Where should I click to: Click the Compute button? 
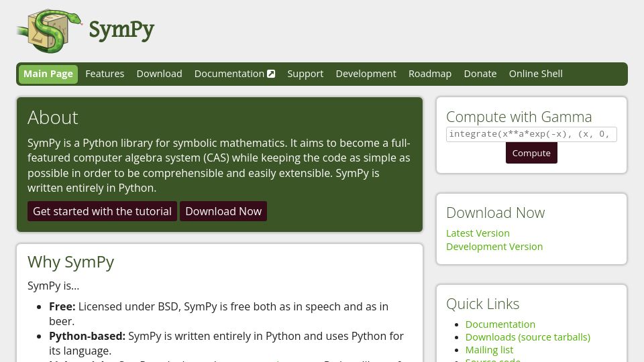point(531,153)
